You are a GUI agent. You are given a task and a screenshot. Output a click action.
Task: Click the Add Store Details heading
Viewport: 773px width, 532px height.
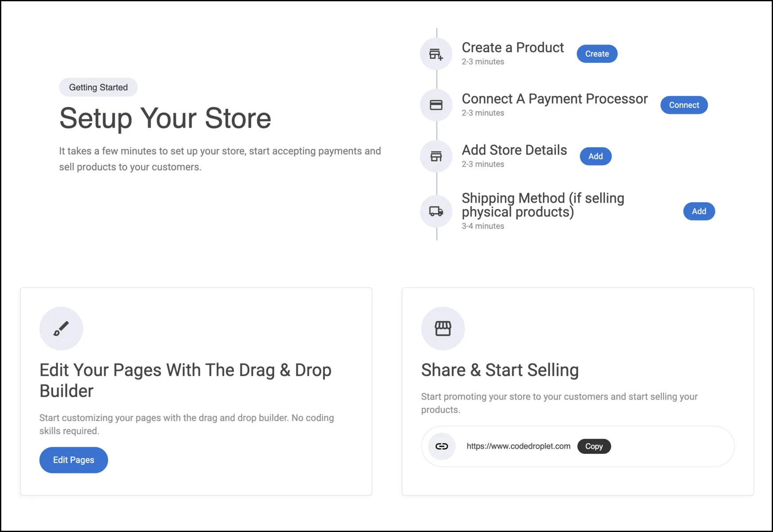coord(514,150)
